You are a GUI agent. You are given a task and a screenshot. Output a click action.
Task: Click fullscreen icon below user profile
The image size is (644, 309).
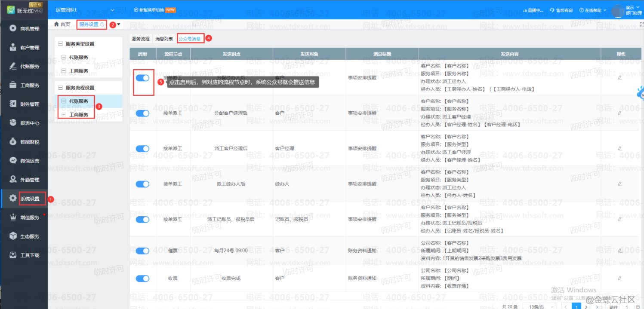coord(641,24)
